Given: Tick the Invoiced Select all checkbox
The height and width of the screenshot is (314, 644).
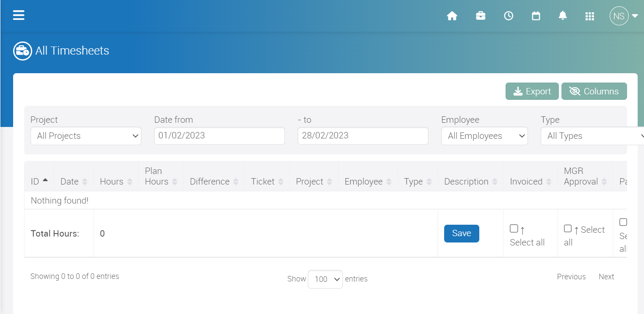Looking at the screenshot, I should tap(514, 228).
